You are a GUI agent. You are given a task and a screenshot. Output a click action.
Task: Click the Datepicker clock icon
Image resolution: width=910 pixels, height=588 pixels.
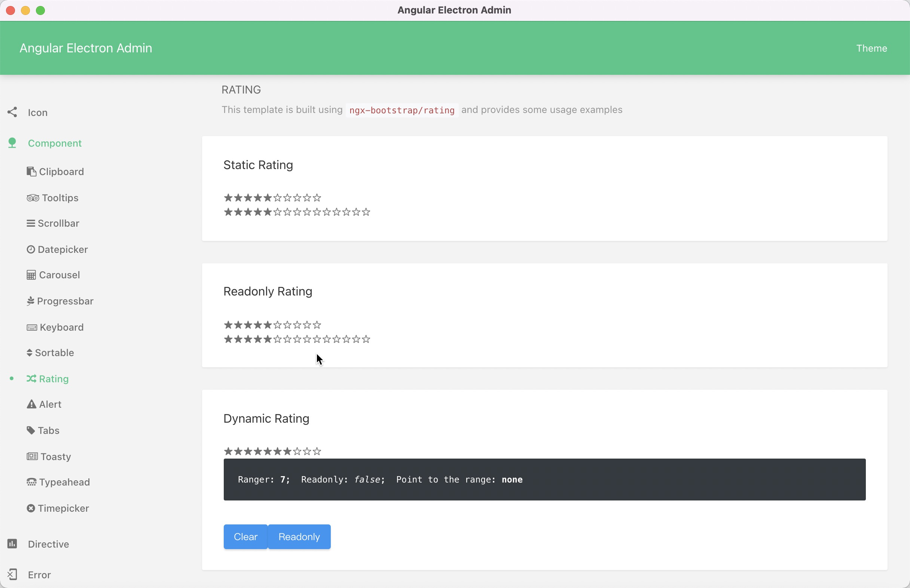coord(31,249)
